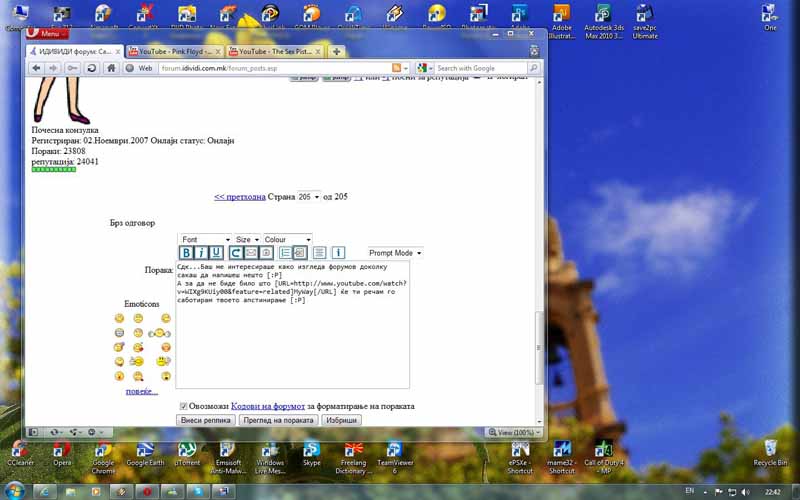Apply bold formatting in forum editor
Image resolution: width=800 pixels, height=500 pixels.
pyautogui.click(x=186, y=253)
